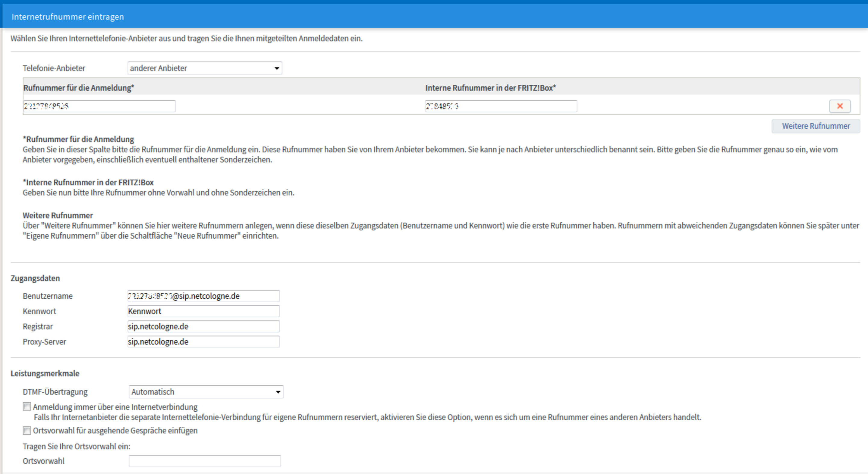This screenshot has height=474, width=868.
Task: Click the Telefonie-Anbieter label
Action: coord(54,68)
